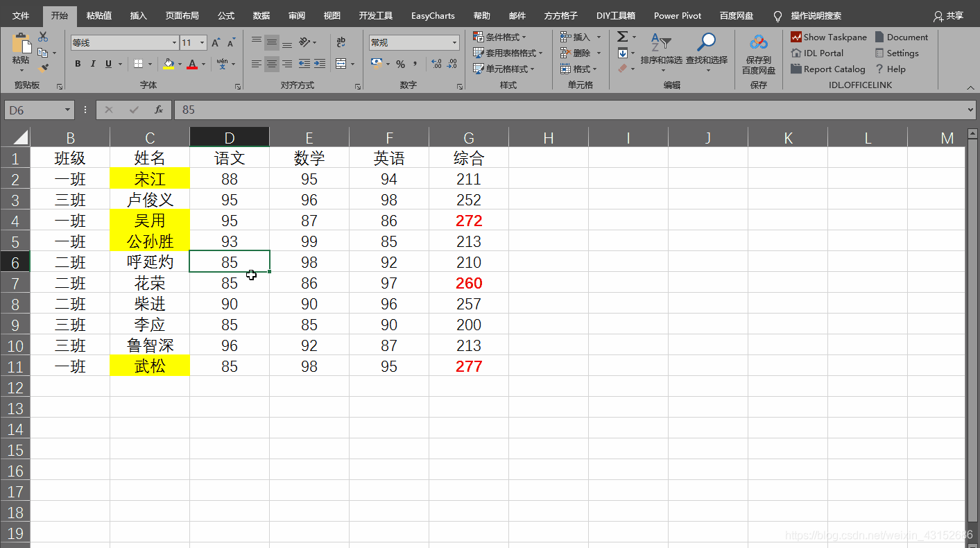Toggle underline formatting
This screenshot has height=548, width=980.
tap(109, 64)
